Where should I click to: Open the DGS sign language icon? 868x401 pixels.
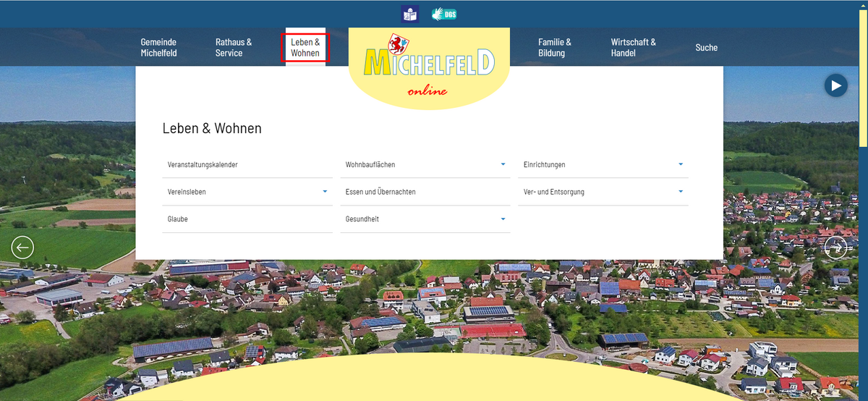(x=444, y=14)
